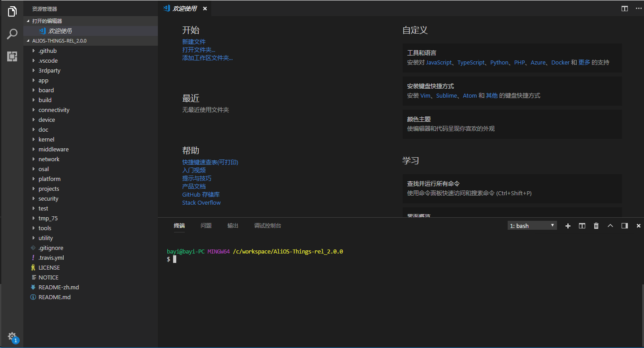The height and width of the screenshot is (348, 644).
Task: Split the terminal pane
Action: (x=582, y=226)
